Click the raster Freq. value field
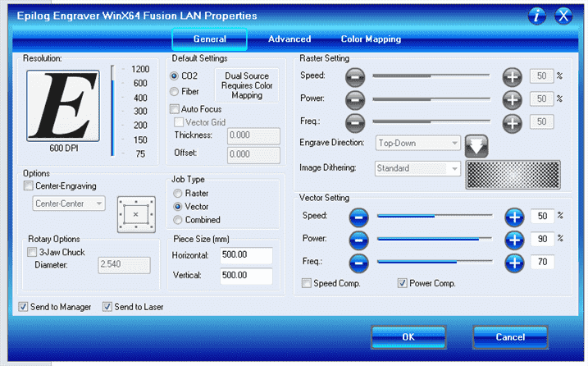Viewport: 588px width, 366px height. [541, 122]
